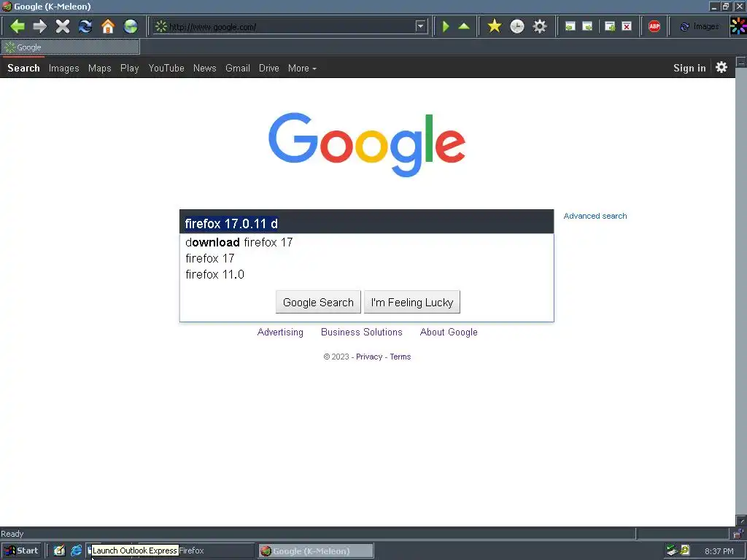The width and height of the screenshot is (747, 560).
Task: Switch to the next tab icon
Action: 587,27
